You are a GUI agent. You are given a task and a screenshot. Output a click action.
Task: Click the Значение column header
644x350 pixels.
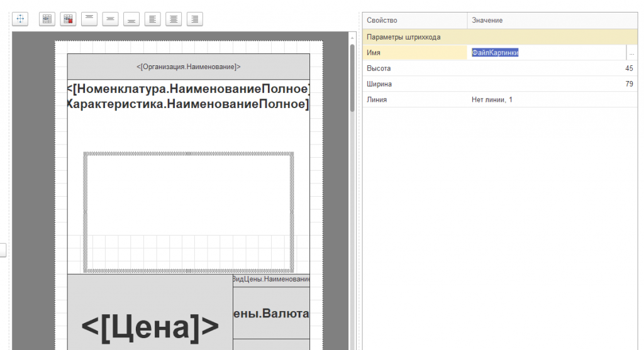pyautogui.click(x=552, y=21)
